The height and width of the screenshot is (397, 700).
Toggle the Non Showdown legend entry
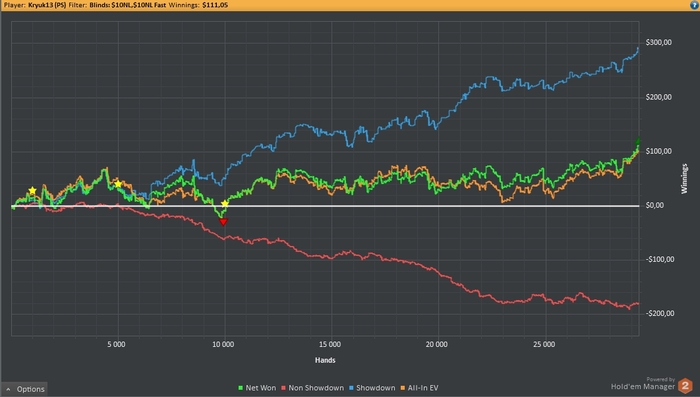coord(312,388)
